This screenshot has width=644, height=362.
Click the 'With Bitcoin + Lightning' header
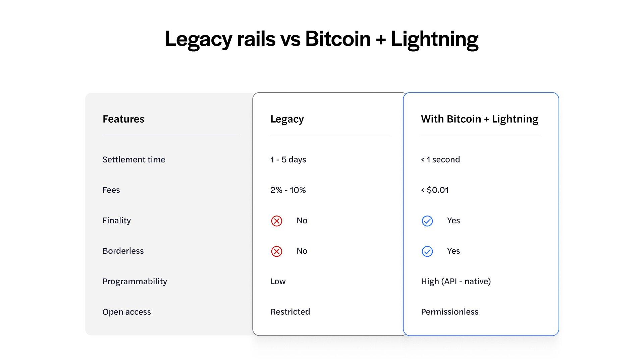click(479, 119)
